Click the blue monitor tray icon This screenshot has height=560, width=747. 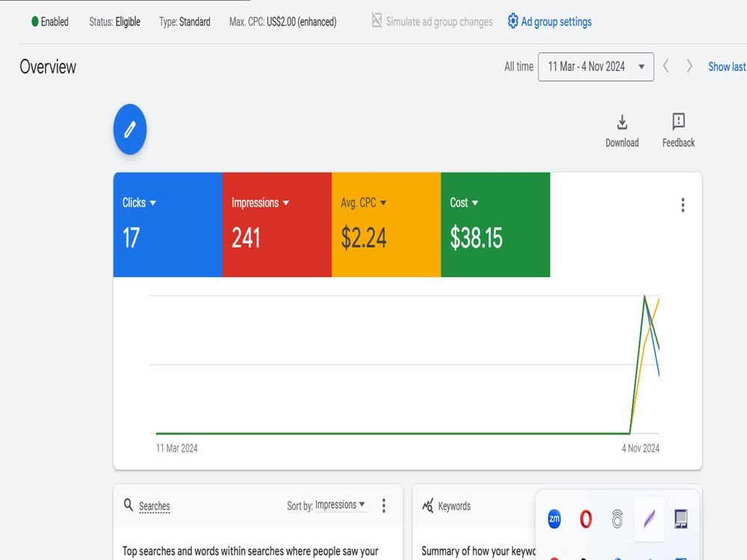click(681, 519)
